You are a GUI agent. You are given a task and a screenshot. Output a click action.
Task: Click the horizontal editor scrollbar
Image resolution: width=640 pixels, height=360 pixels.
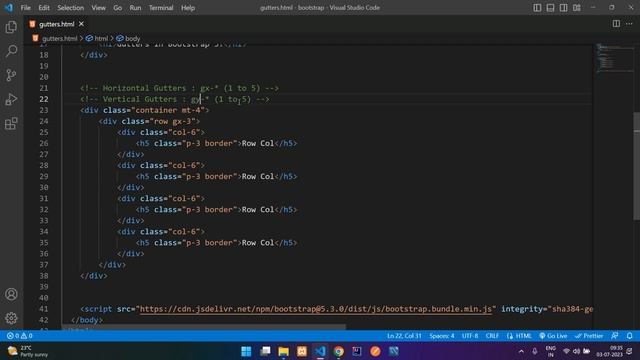(x=204, y=327)
